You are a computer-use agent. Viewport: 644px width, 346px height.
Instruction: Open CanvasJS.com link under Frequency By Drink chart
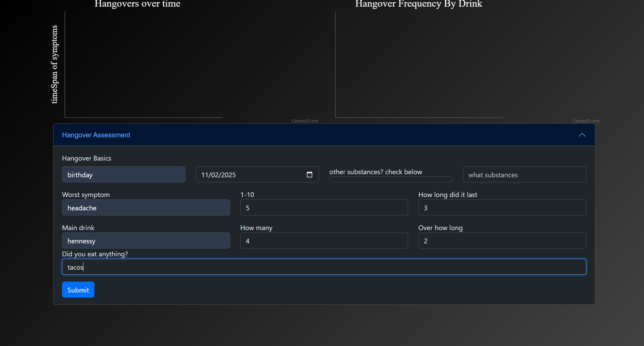coord(586,121)
